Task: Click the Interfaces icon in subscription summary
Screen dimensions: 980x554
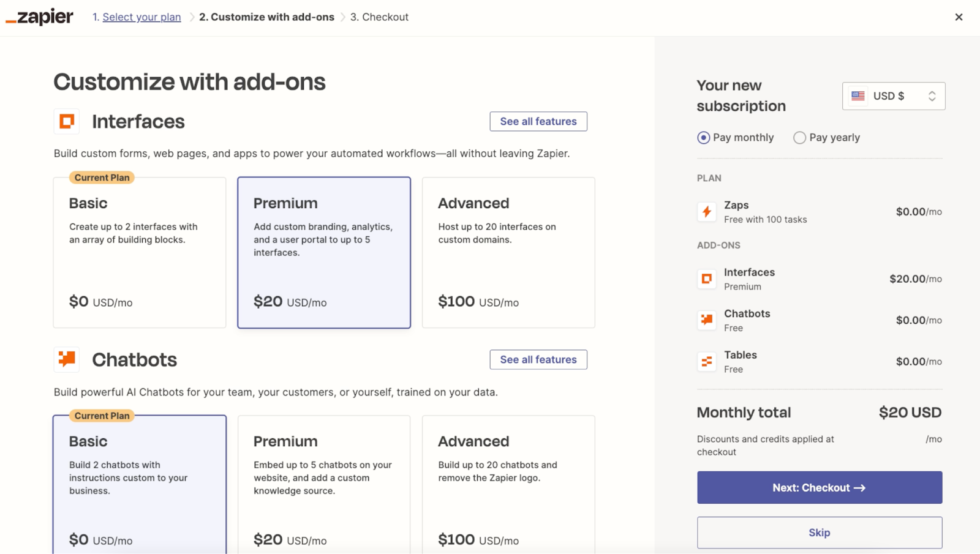Action: (x=707, y=279)
